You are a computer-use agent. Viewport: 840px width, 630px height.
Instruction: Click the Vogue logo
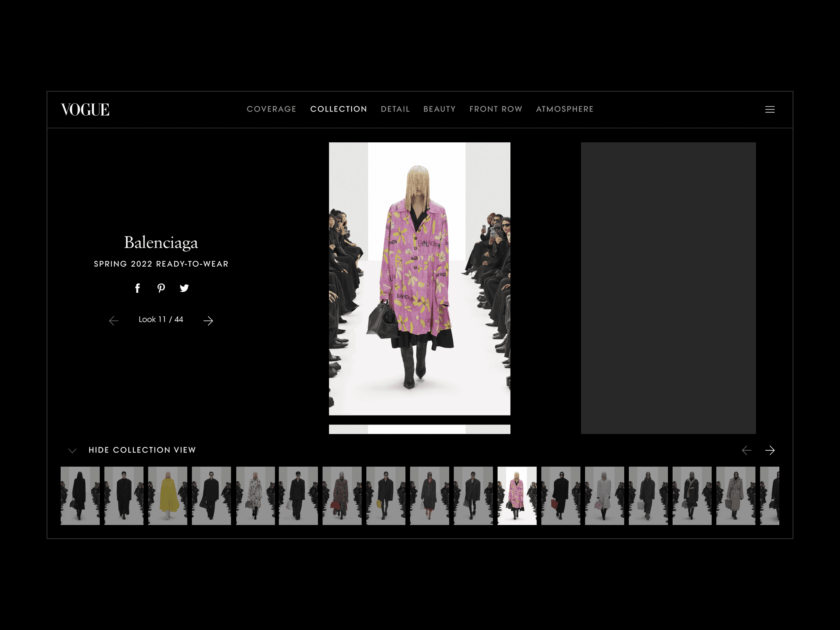pyautogui.click(x=85, y=110)
